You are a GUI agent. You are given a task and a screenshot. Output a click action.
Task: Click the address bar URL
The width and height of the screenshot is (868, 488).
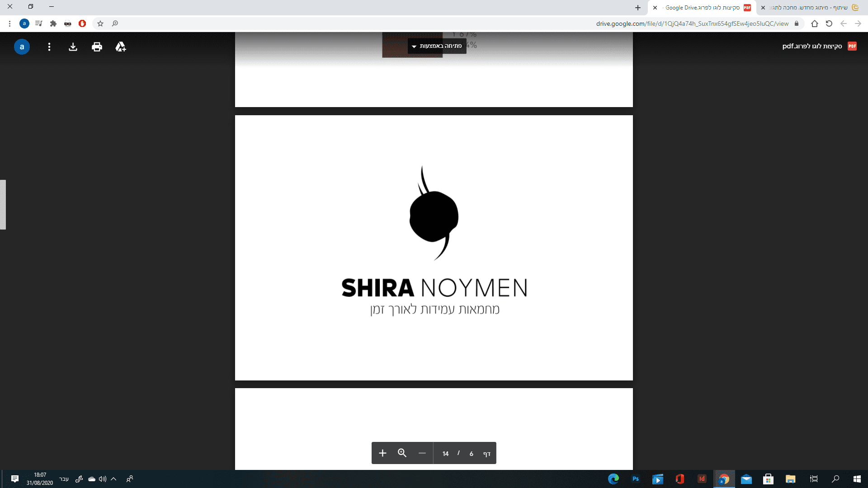692,23
